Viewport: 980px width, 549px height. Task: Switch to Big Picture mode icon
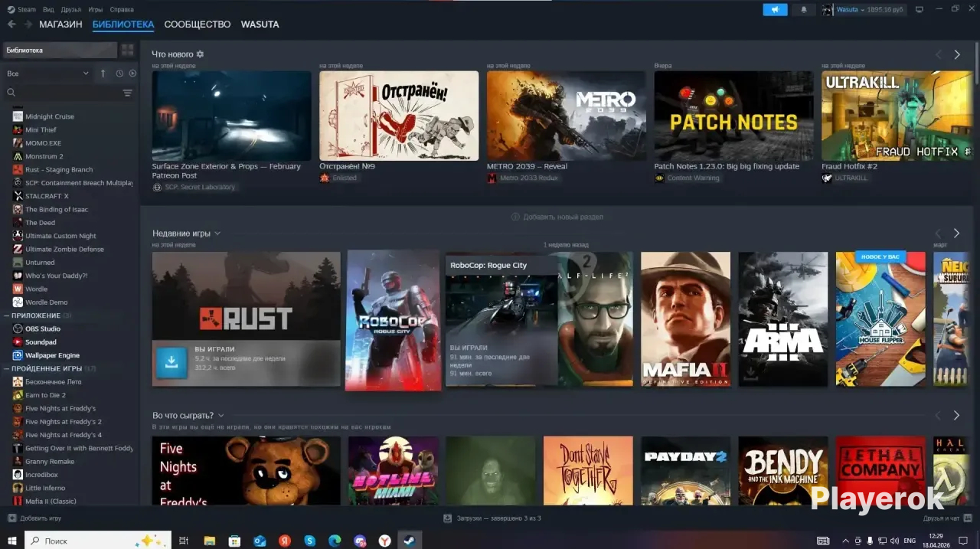(x=920, y=9)
